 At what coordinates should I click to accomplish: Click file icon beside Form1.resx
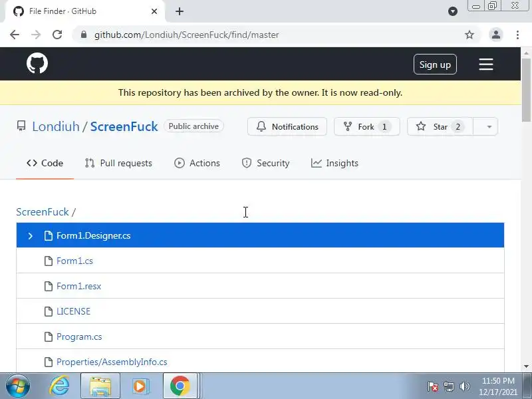[49, 287]
